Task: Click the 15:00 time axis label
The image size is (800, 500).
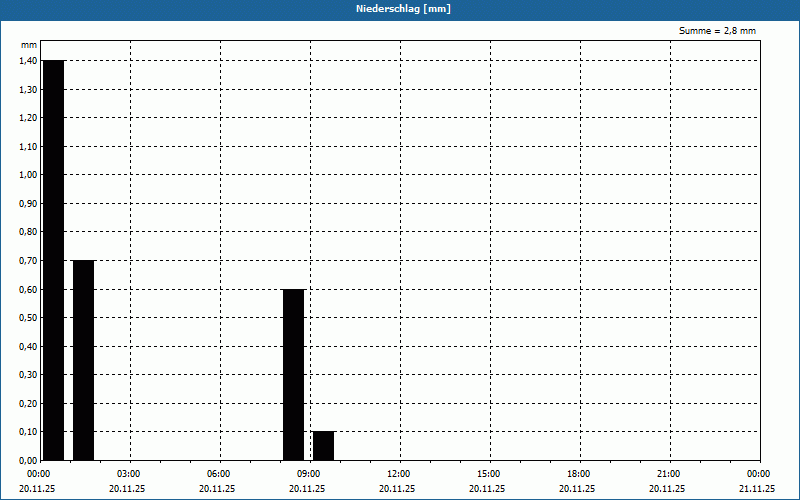Action: 488,474
